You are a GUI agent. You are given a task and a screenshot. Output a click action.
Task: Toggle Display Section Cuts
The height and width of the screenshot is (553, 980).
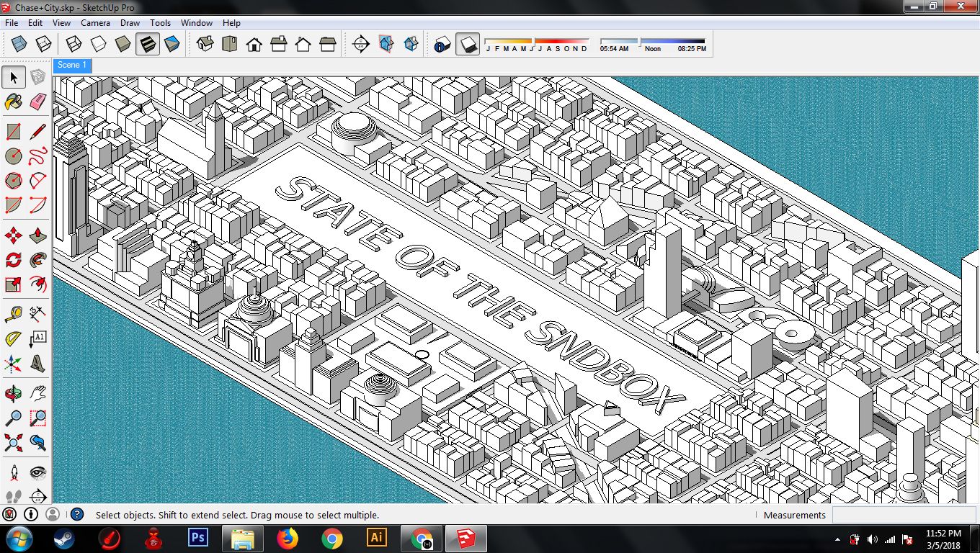pos(410,45)
